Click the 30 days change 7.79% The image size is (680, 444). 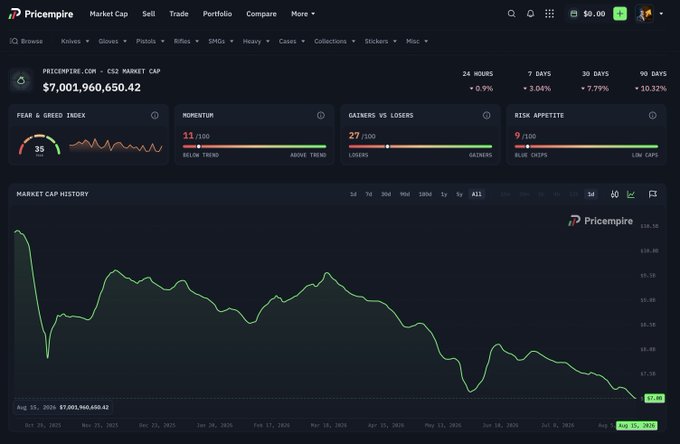(x=595, y=88)
